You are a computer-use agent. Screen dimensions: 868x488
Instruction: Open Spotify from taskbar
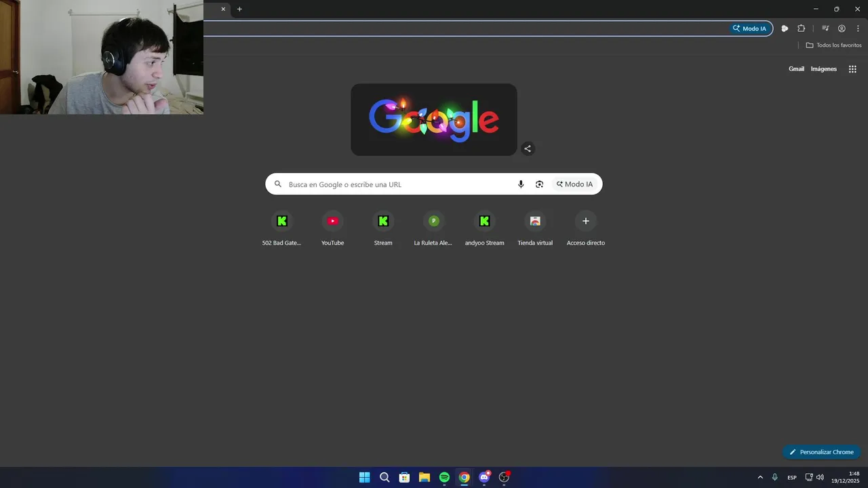(444, 477)
